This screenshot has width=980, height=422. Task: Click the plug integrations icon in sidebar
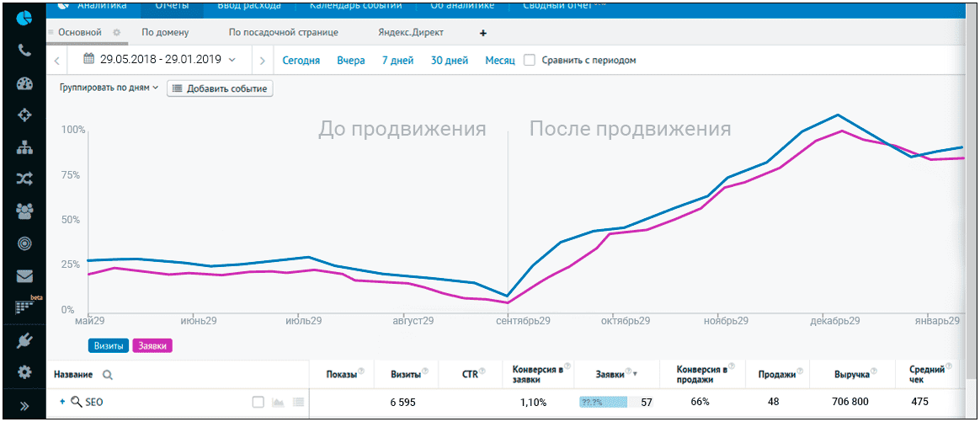pyautogui.click(x=24, y=341)
